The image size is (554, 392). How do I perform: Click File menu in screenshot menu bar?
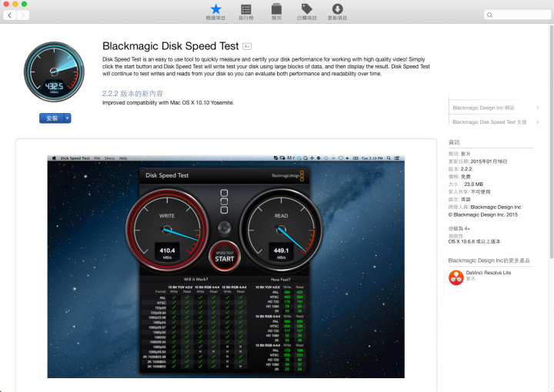97,158
